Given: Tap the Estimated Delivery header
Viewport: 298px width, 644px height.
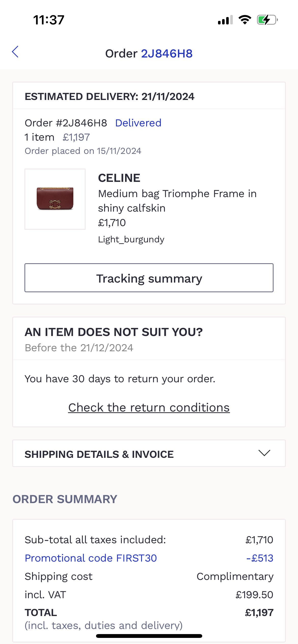Looking at the screenshot, I should 110,97.
